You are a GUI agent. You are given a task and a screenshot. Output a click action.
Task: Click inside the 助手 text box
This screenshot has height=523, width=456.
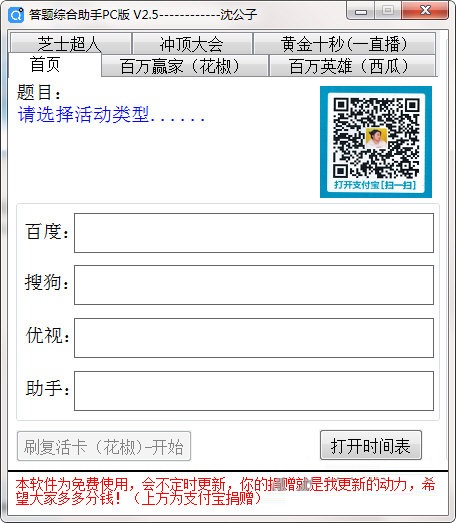(x=254, y=391)
